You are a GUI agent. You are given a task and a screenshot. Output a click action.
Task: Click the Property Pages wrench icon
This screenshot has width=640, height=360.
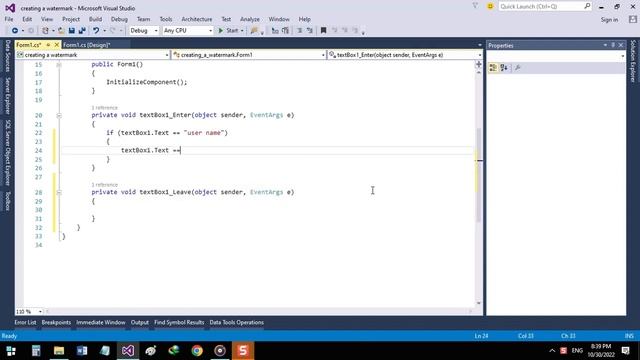pyautogui.click(x=518, y=68)
